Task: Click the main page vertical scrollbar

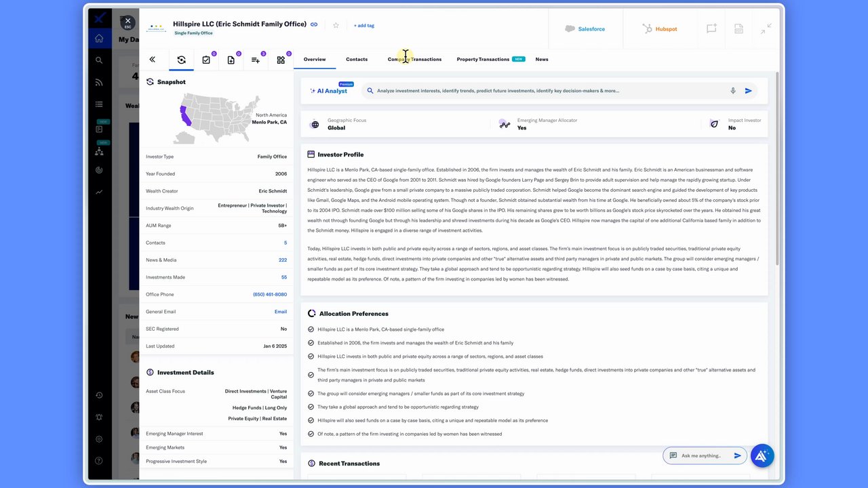Action: point(778,168)
